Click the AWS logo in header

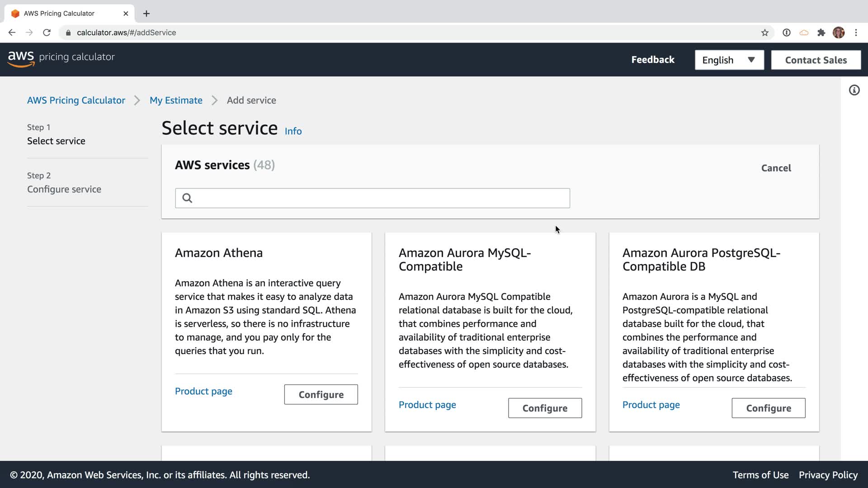(21, 59)
